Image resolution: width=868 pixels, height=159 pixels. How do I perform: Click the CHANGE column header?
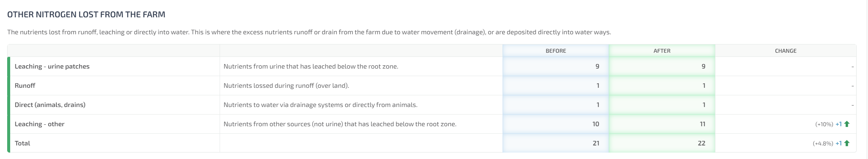point(785,51)
